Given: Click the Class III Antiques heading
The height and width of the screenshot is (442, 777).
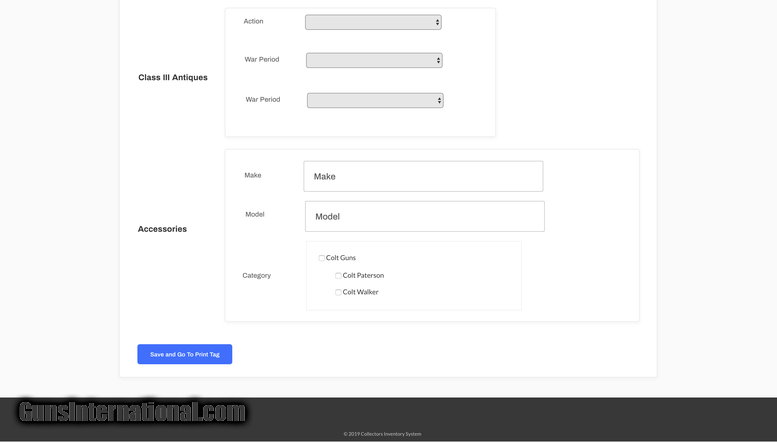Looking at the screenshot, I should point(173,77).
